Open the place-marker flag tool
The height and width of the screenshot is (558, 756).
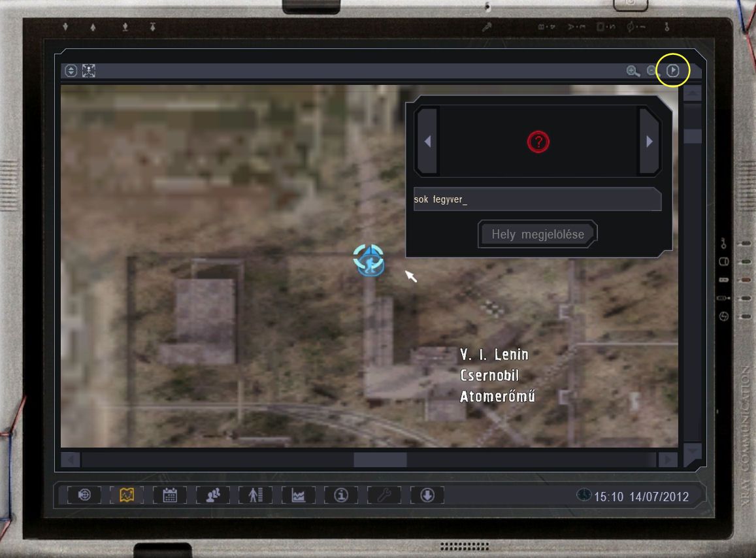(x=673, y=71)
